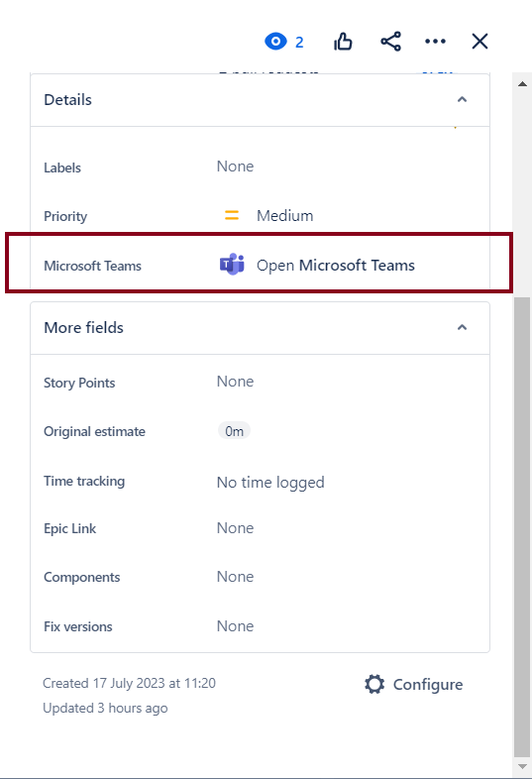
Task: Collapse the Details section chevron
Action: pos(462,99)
